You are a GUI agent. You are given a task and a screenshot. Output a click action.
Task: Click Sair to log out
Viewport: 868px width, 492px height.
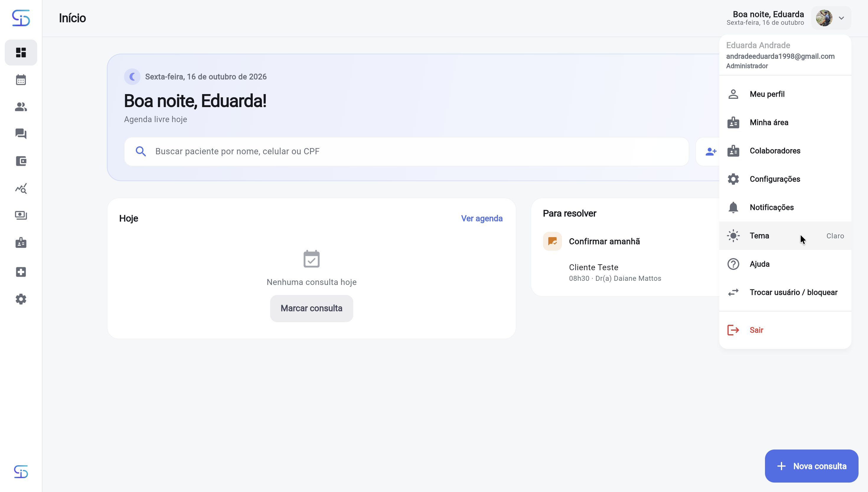click(785, 330)
